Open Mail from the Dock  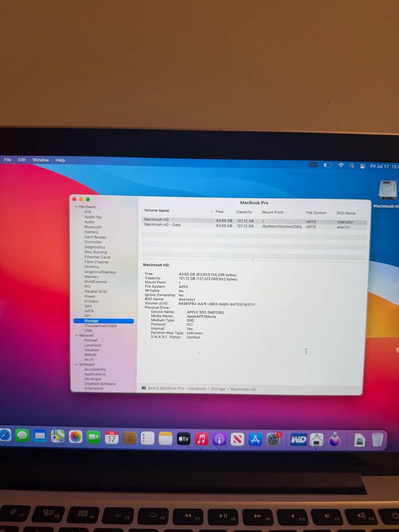40,436
